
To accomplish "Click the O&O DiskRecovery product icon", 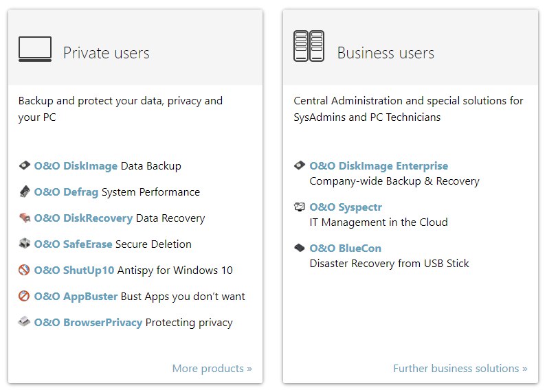I will (x=25, y=218).
